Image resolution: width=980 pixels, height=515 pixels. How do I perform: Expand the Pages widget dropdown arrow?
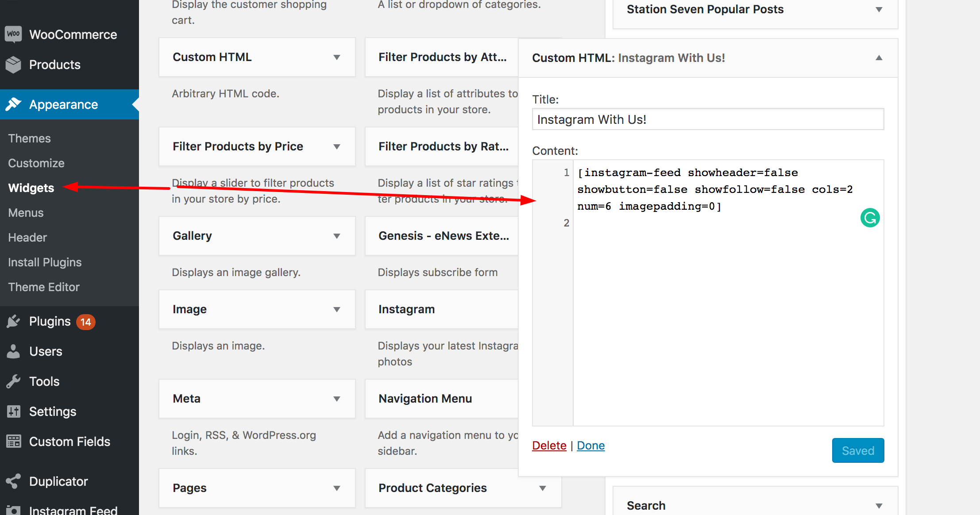click(337, 488)
